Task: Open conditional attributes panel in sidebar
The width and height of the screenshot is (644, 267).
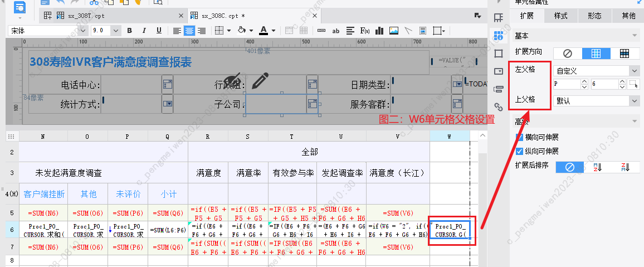Action: point(498,89)
